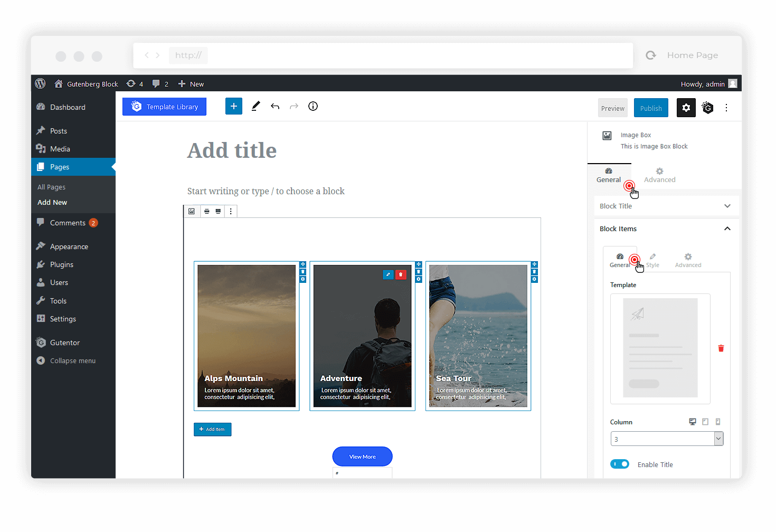
Task: Open Appearance in the sidebar menu
Action: (x=69, y=246)
